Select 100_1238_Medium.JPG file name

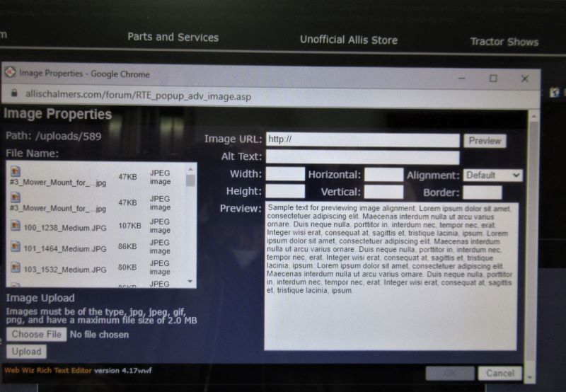[x=65, y=228]
